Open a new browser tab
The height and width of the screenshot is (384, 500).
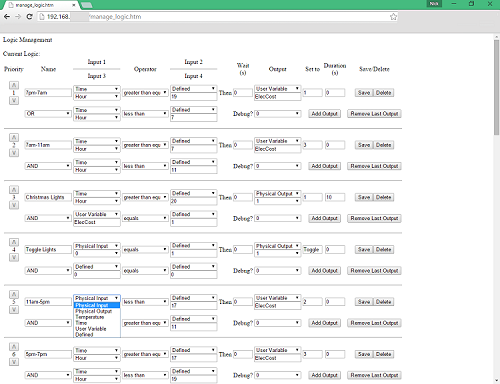coord(87,5)
